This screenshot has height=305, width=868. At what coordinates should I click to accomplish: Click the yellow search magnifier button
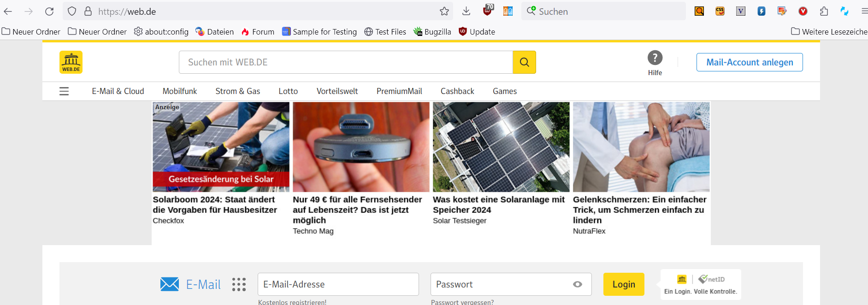pyautogui.click(x=524, y=62)
